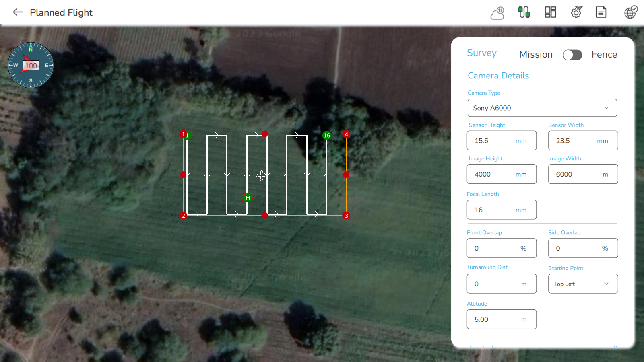644x362 pixels.
Task: Select the Fence label
Action: click(604, 55)
